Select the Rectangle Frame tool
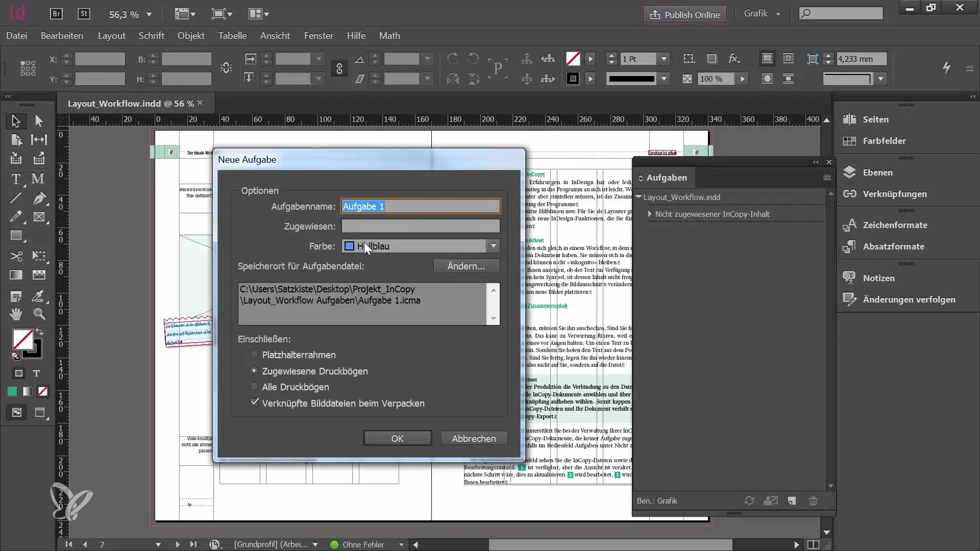 point(39,217)
